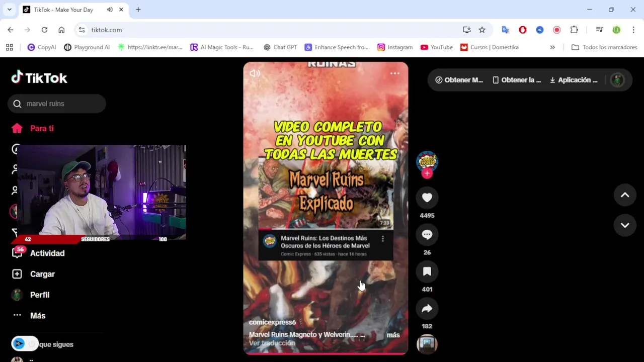Open a new browser tab

[x=138, y=10]
